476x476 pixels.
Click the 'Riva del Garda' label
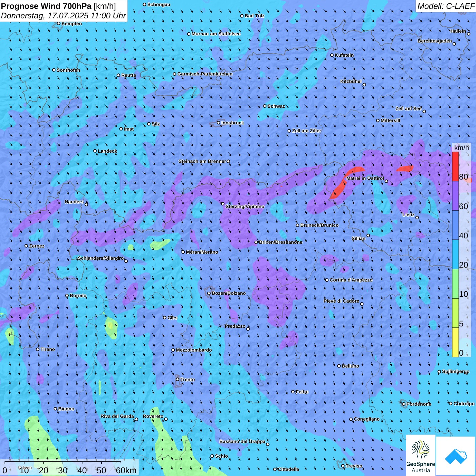pyautogui.click(x=117, y=416)
